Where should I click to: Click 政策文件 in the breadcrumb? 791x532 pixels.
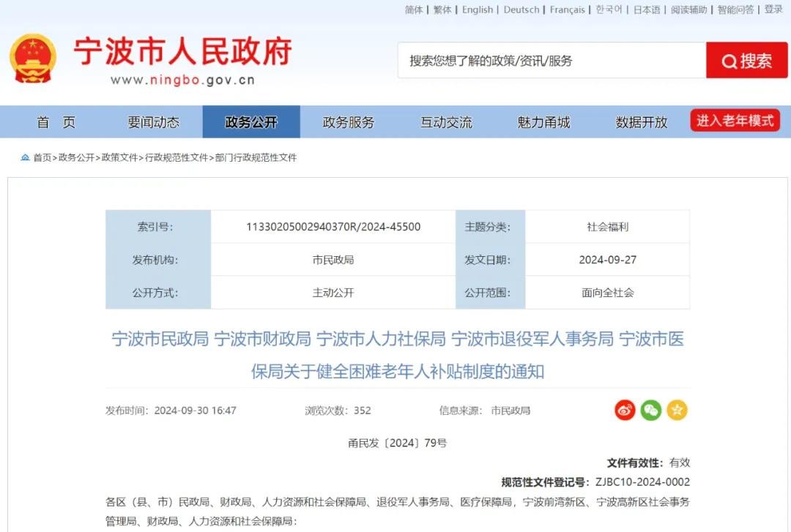coord(119,157)
